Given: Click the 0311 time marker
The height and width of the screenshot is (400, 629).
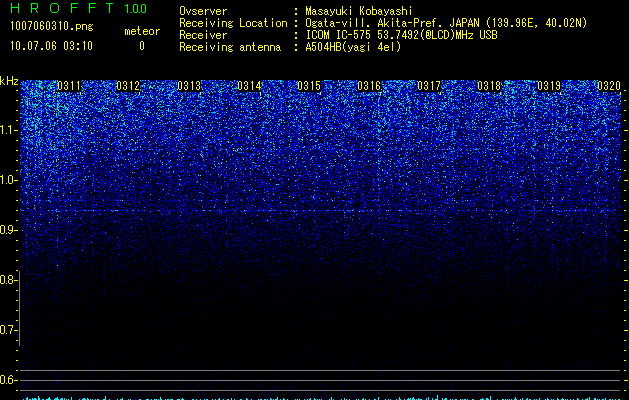Looking at the screenshot, I should coord(69,86).
